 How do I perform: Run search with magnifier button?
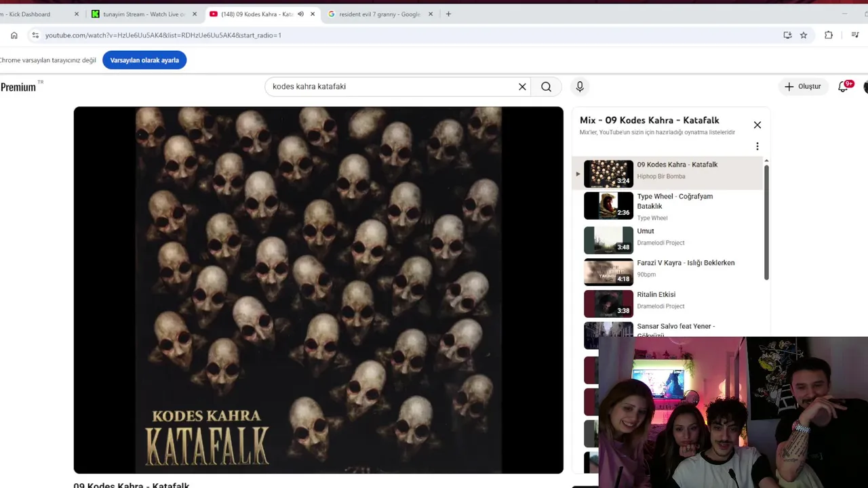pyautogui.click(x=546, y=87)
